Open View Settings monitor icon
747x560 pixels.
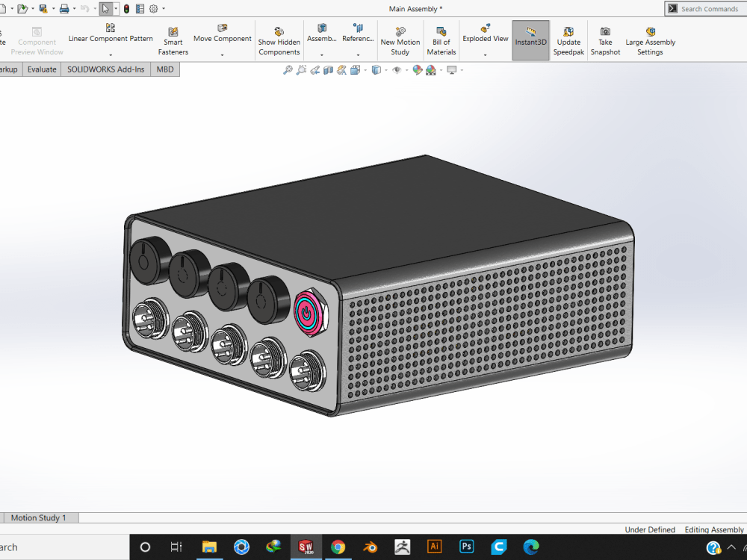click(452, 70)
